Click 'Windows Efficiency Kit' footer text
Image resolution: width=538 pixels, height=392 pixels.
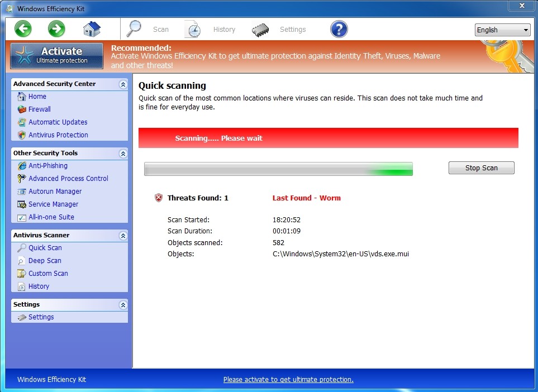click(x=51, y=379)
